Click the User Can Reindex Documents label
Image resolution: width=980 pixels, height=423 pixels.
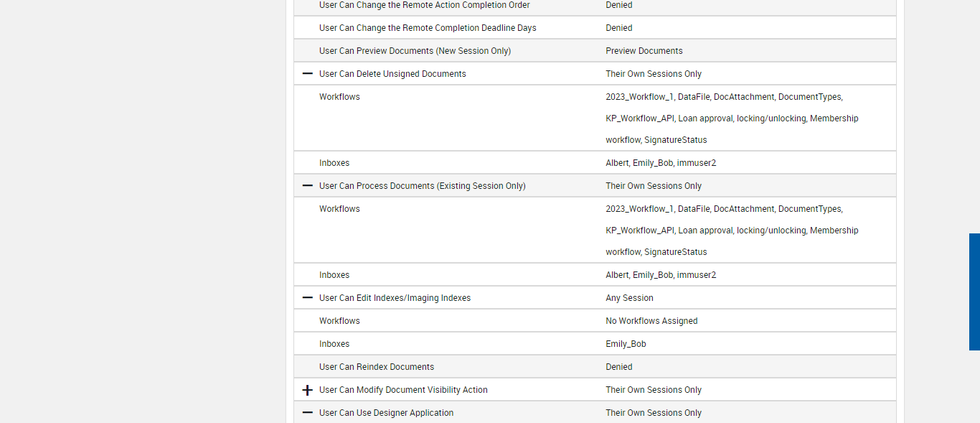377,367
